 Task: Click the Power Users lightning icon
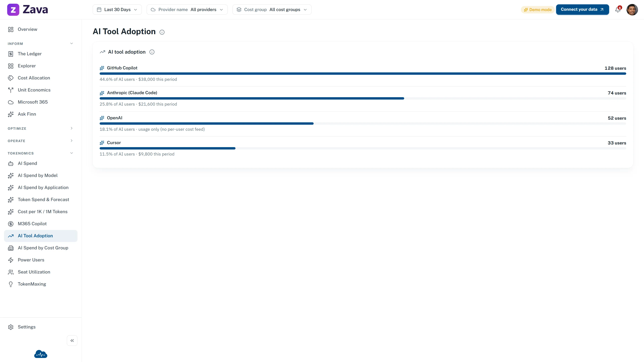[11, 260]
